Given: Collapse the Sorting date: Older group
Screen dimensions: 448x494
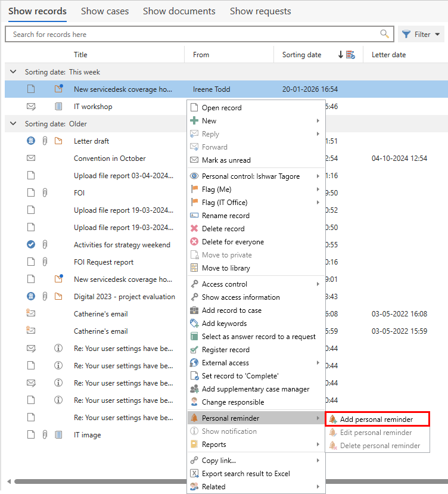Looking at the screenshot, I should click(x=13, y=123).
